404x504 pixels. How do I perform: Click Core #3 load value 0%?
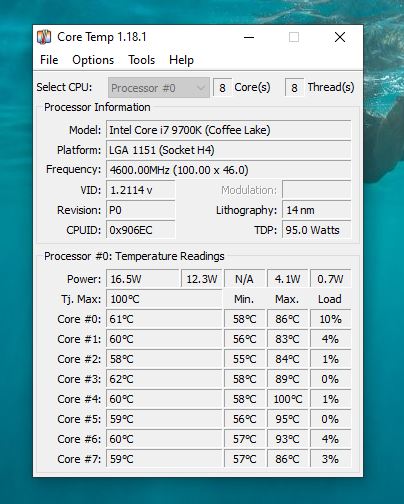point(330,379)
